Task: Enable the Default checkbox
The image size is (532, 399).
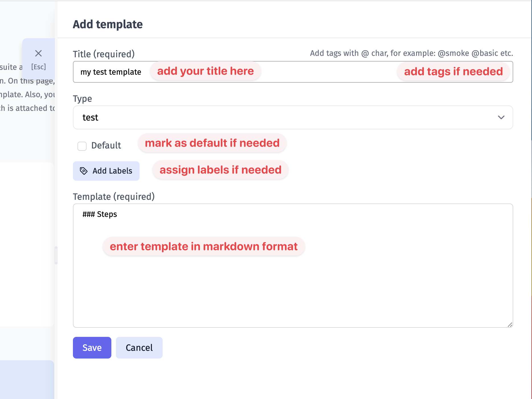Action: point(82,146)
